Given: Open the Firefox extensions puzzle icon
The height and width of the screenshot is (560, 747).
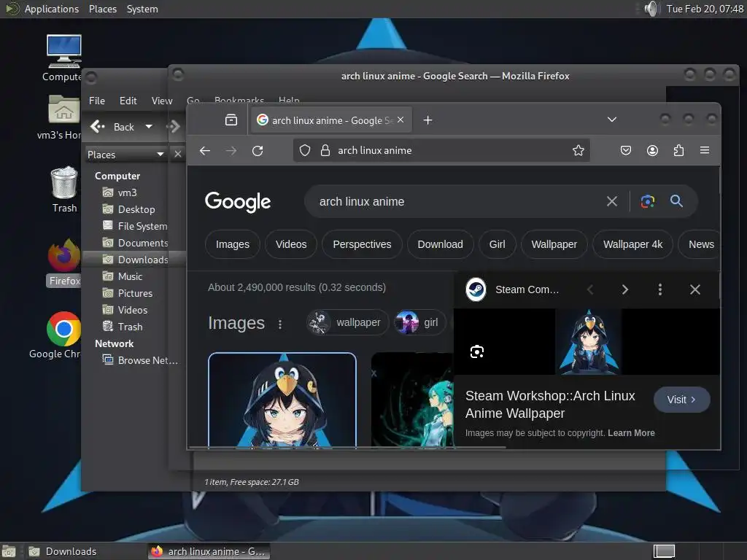Looking at the screenshot, I should [x=678, y=150].
